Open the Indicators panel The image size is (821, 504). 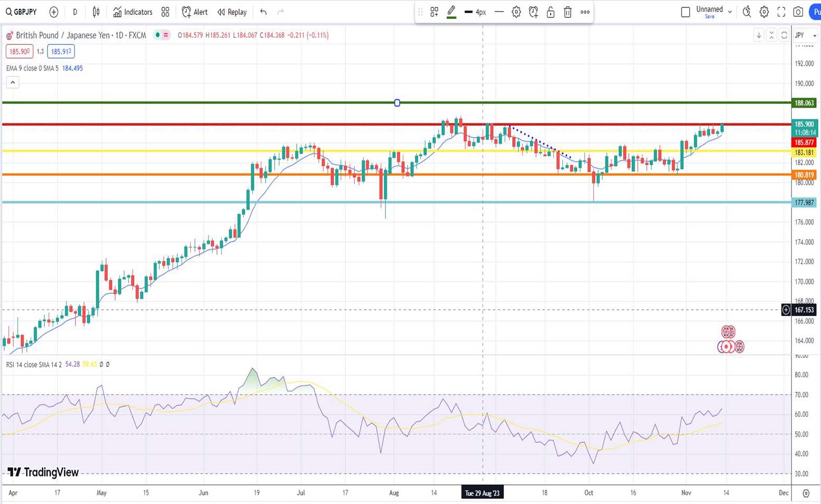point(133,12)
